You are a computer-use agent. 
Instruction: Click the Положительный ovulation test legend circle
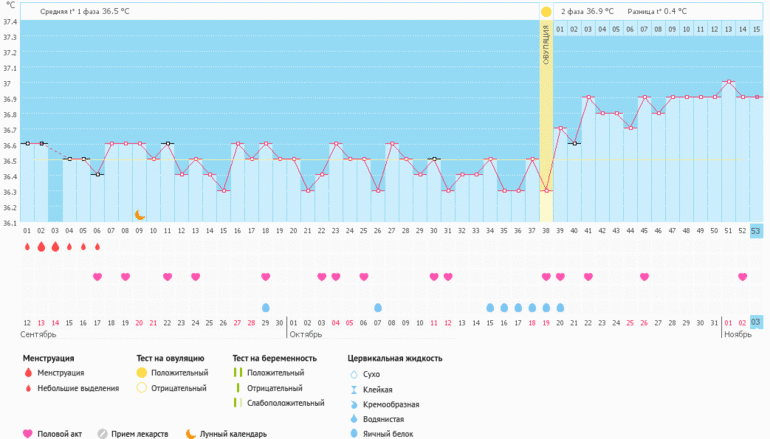(142, 373)
